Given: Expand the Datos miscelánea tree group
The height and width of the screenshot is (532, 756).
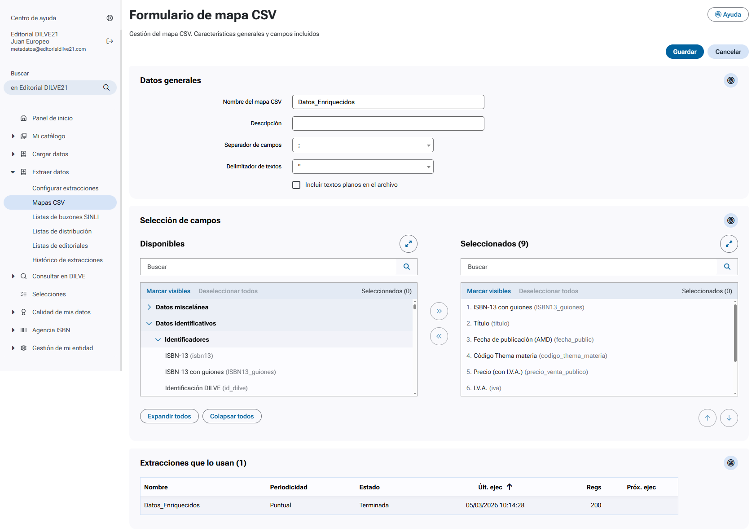Looking at the screenshot, I should click(149, 307).
